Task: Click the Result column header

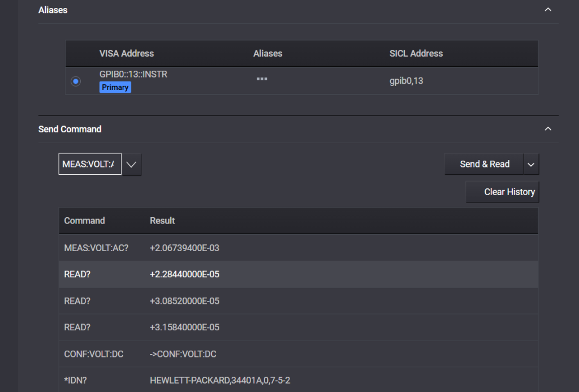Action: [162, 221]
